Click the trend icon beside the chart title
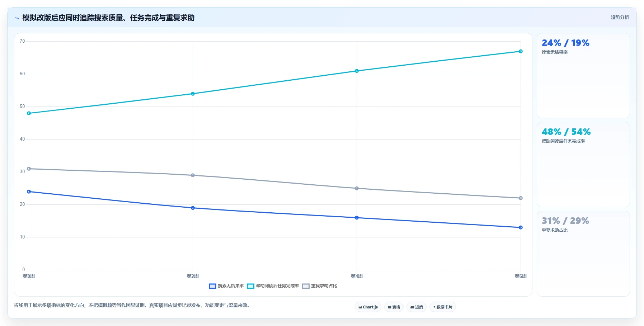The image size is (644, 326). [x=17, y=18]
